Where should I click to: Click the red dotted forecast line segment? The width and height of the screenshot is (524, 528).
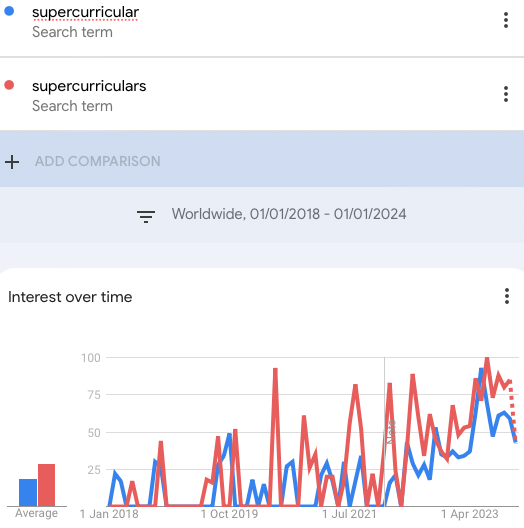pos(513,410)
